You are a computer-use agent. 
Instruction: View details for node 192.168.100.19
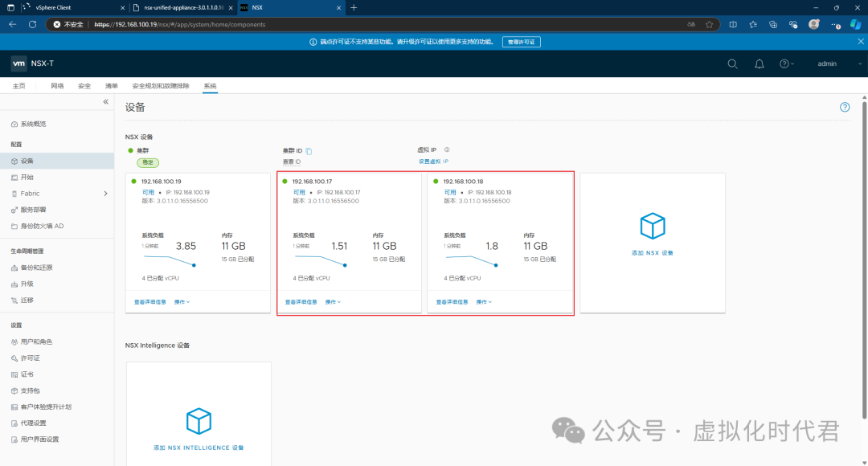[x=150, y=302]
